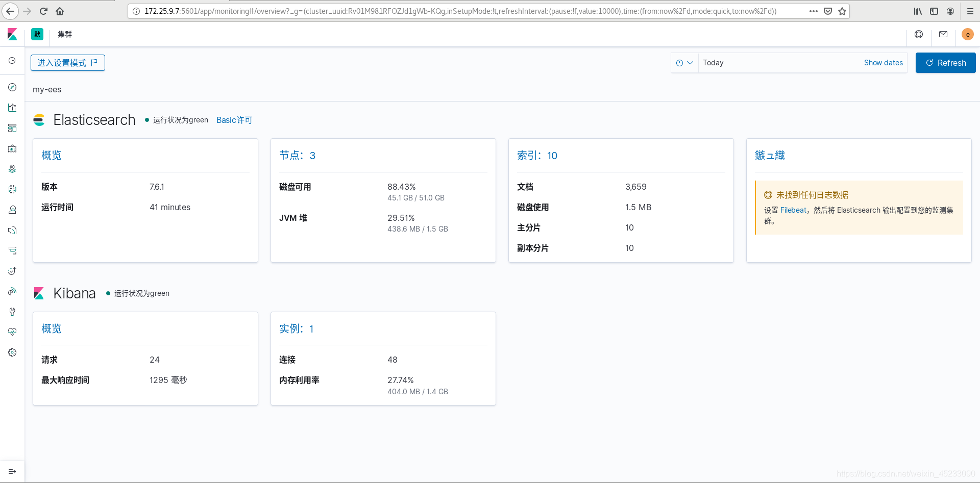Image resolution: width=980 pixels, height=483 pixels.
Task: Open page actions three-dot menu
Action: coord(814,11)
